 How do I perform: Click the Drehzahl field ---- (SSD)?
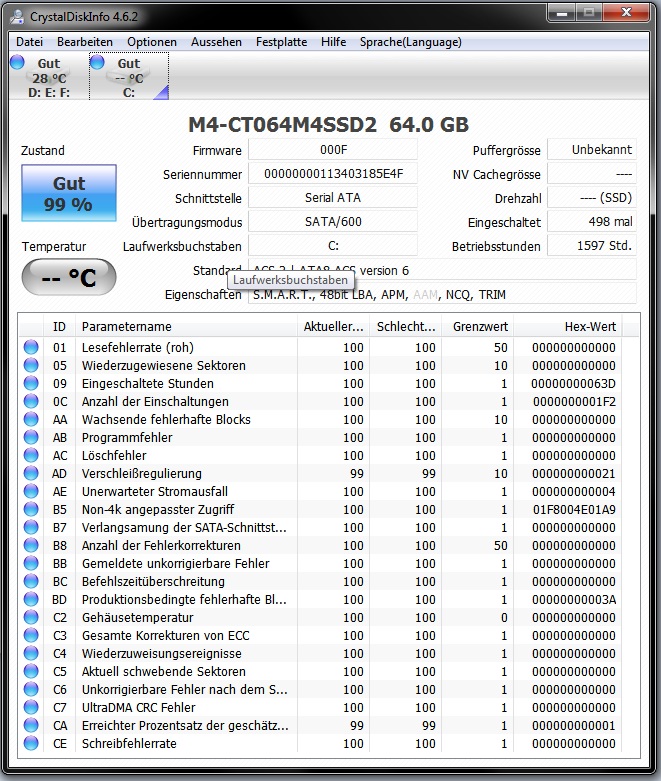(x=592, y=198)
